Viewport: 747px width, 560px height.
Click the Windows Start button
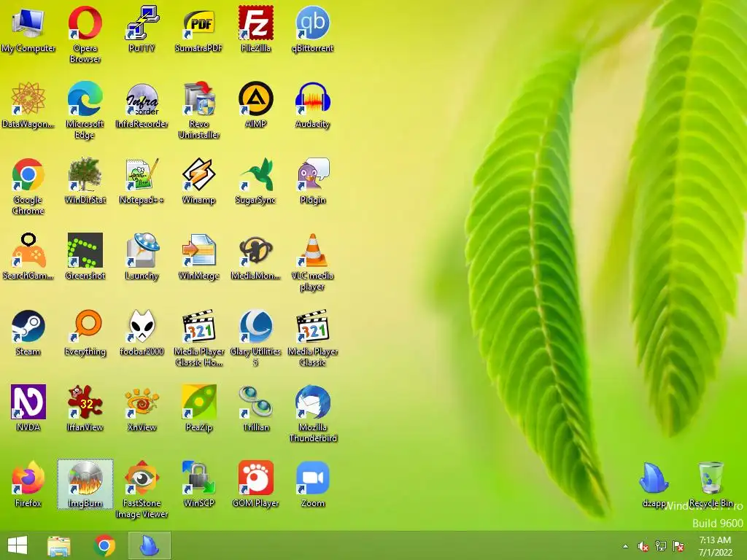coord(18,545)
